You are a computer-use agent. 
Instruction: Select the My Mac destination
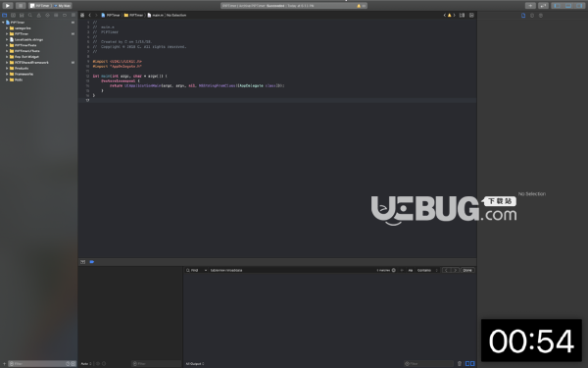click(x=62, y=6)
